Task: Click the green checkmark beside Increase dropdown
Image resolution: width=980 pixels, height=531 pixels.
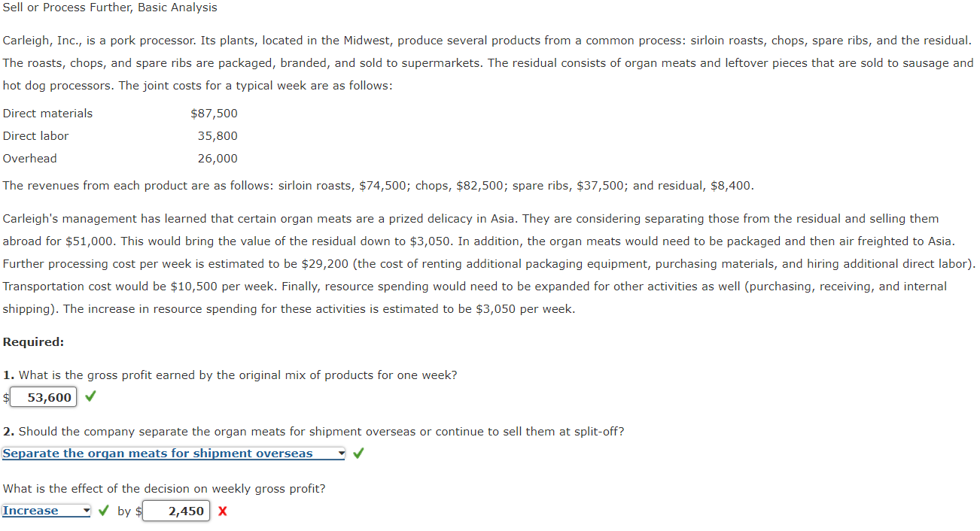Action: [103, 510]
